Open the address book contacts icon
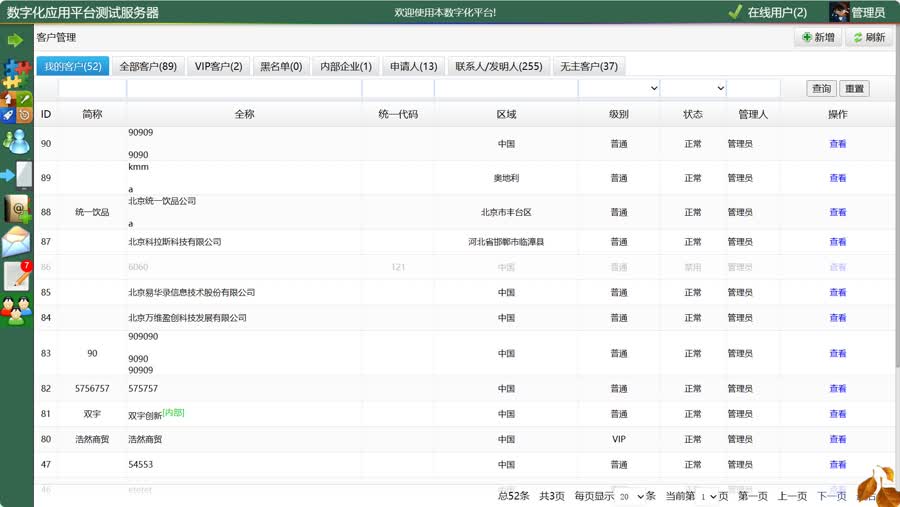The height and width of the screenshot is (507, 900). click(x=17, y=208)
